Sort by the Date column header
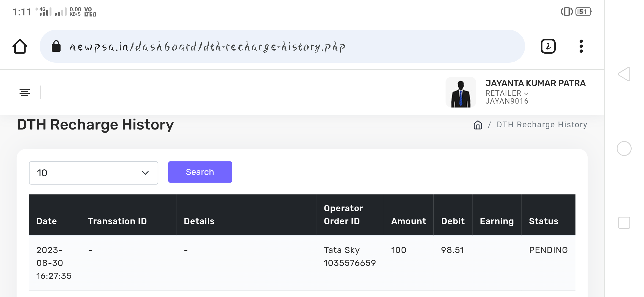This screenshot has height=297, width=644. (x=47, y=221)
